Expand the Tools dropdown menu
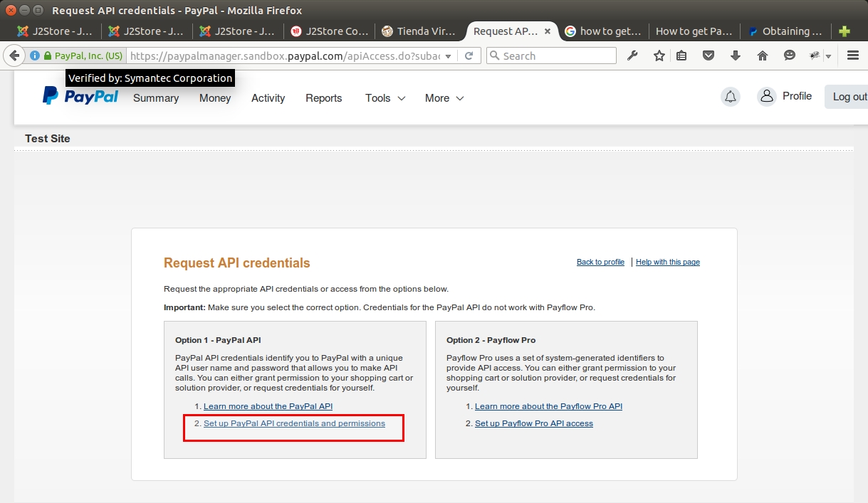The height and width of the screenshot is (503, 868). point(385,98)
